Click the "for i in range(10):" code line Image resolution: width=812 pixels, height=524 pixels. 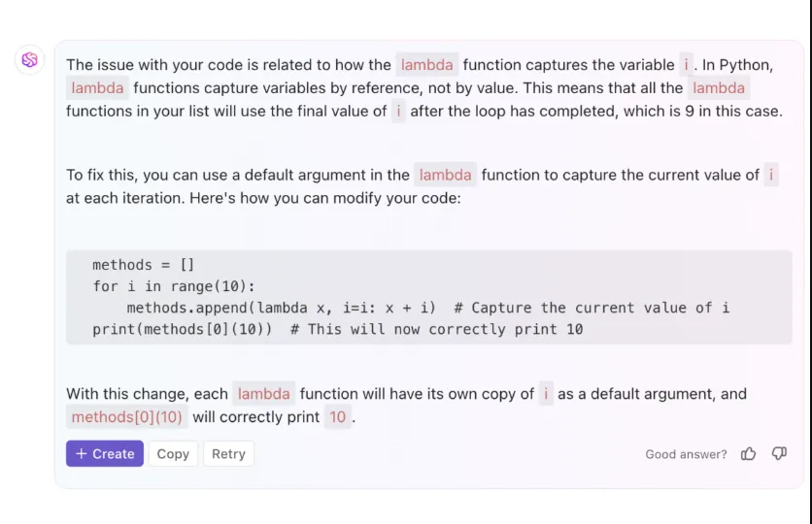(174, 286)
